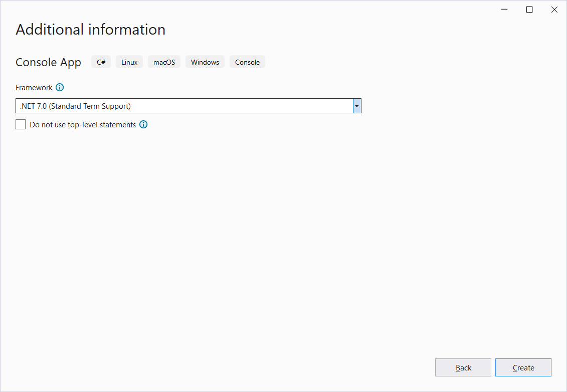Minimize the dialog window

point(504,10)
